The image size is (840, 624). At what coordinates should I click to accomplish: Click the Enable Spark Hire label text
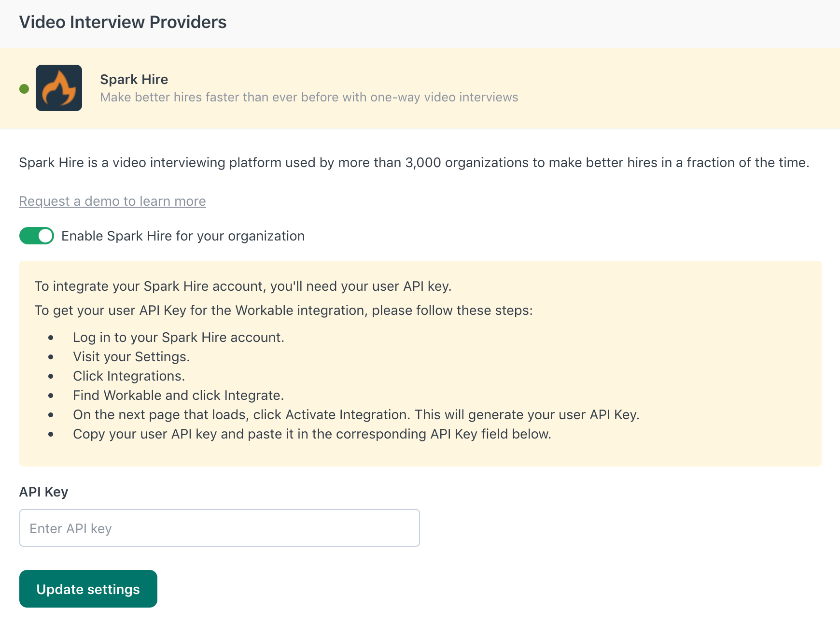tap(183, 236)
